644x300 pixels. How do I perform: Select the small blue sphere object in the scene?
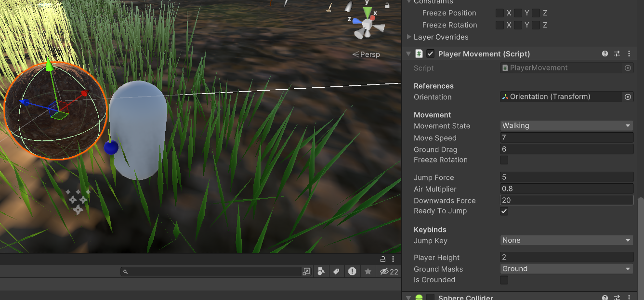[x=111, y=148]
